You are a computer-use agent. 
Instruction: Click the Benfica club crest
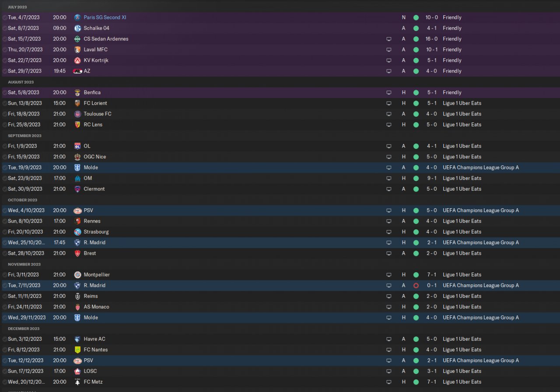[77, 92]
